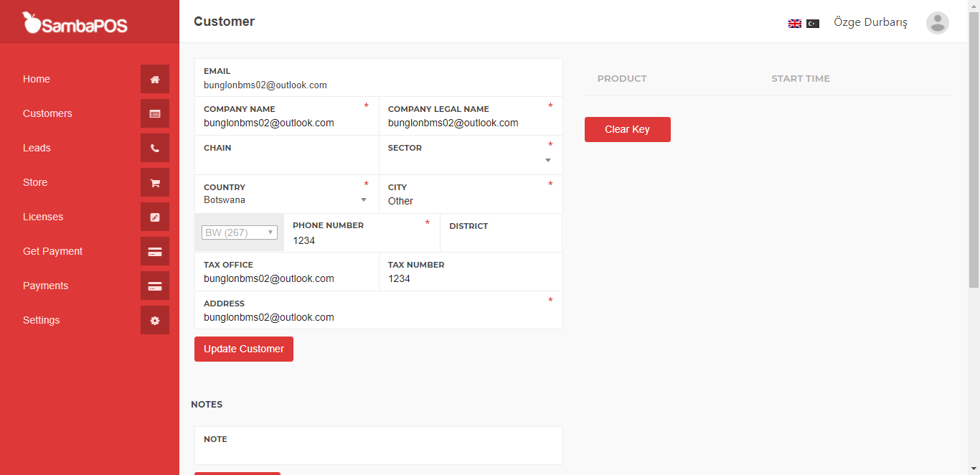Switch language with the British flag icon
This screenshot has width=980, height=475.
click(794, 23)
